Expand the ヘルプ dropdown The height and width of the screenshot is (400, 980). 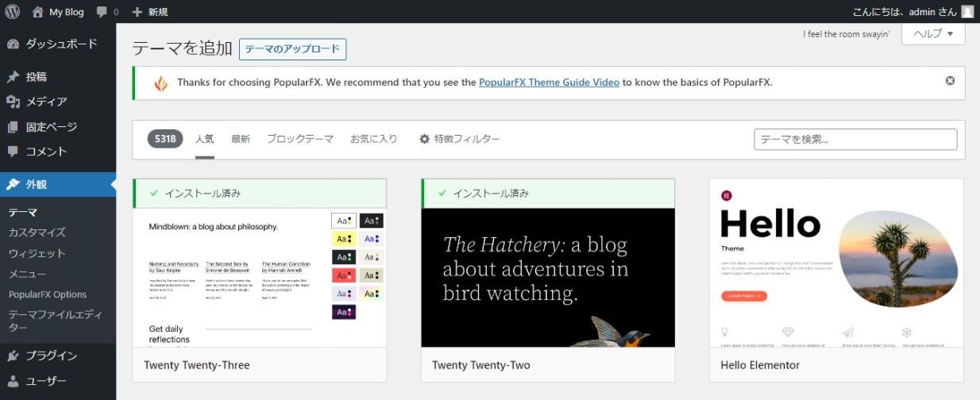(933, 34)
